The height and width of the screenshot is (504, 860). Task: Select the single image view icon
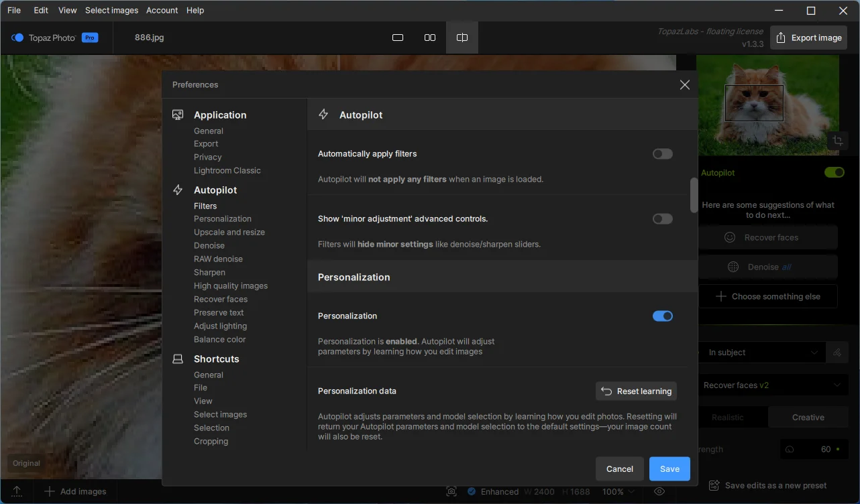click(398, 38)
